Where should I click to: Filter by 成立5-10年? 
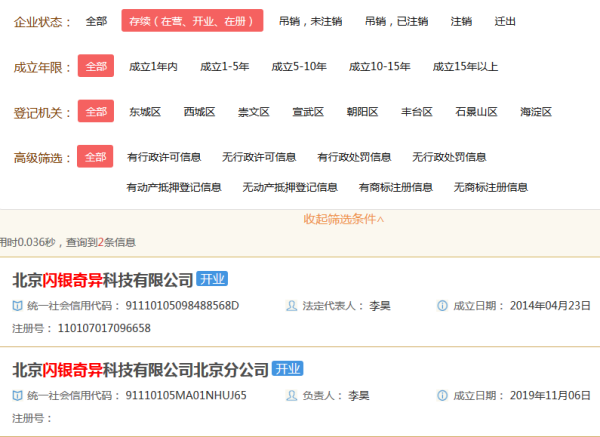299,67
